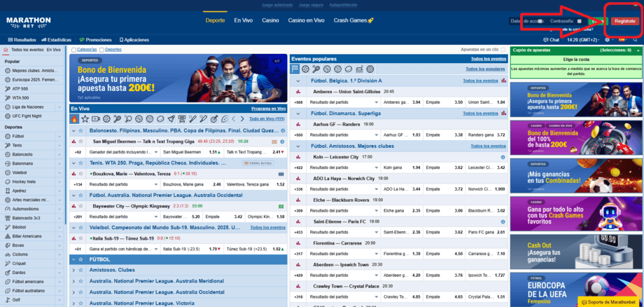Filter En Vivo events by tennis racket icon

(118, 118)
